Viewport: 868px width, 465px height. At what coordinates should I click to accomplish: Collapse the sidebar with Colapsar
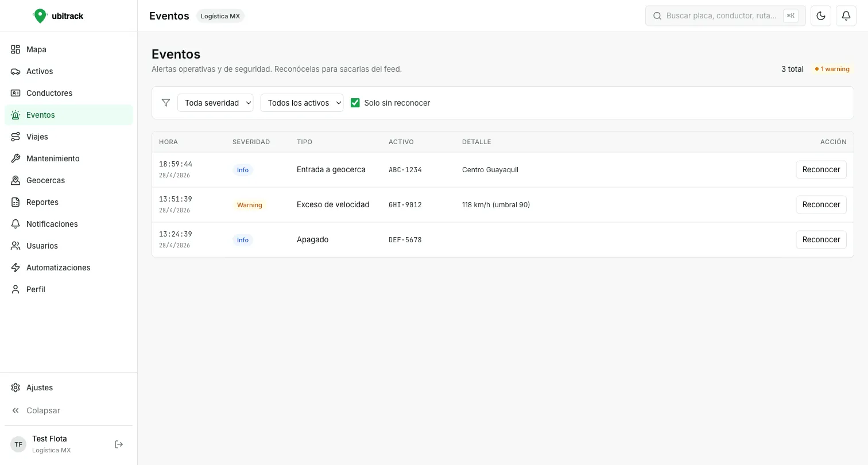[x=68, y=410]
